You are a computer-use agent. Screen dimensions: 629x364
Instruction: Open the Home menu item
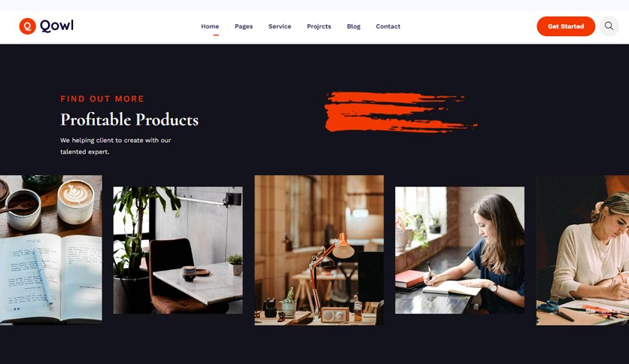point(210,26)
